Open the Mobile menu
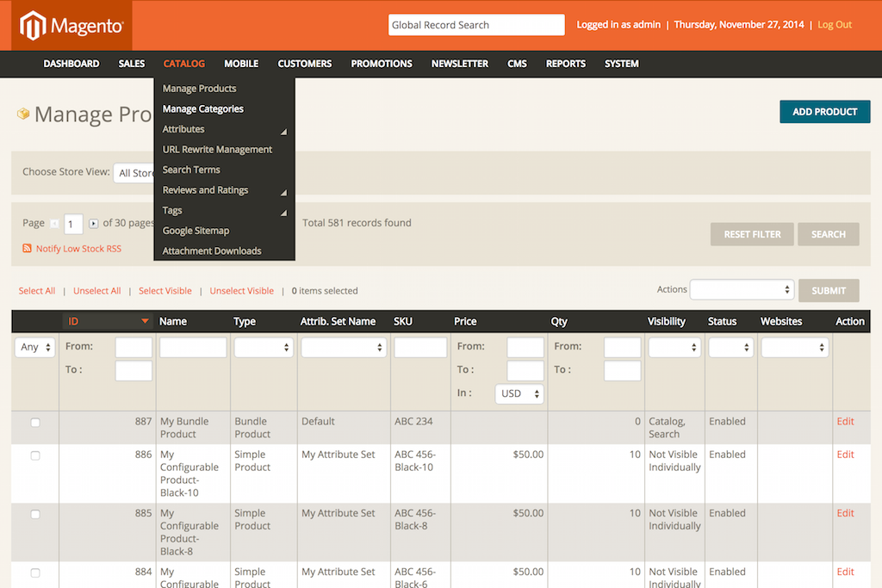Viewport: 882px width, 588px height. click(x=241, y=64)
